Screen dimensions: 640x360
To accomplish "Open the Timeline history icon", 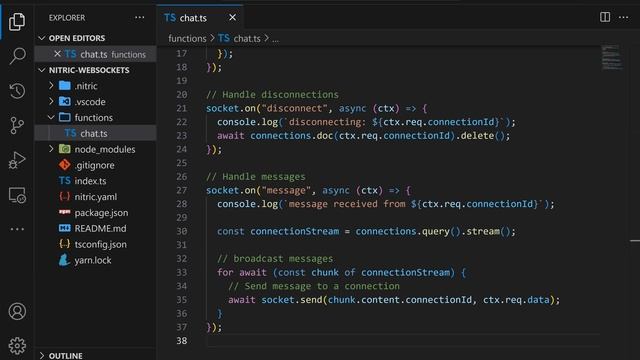I will [x=17, y=91].
